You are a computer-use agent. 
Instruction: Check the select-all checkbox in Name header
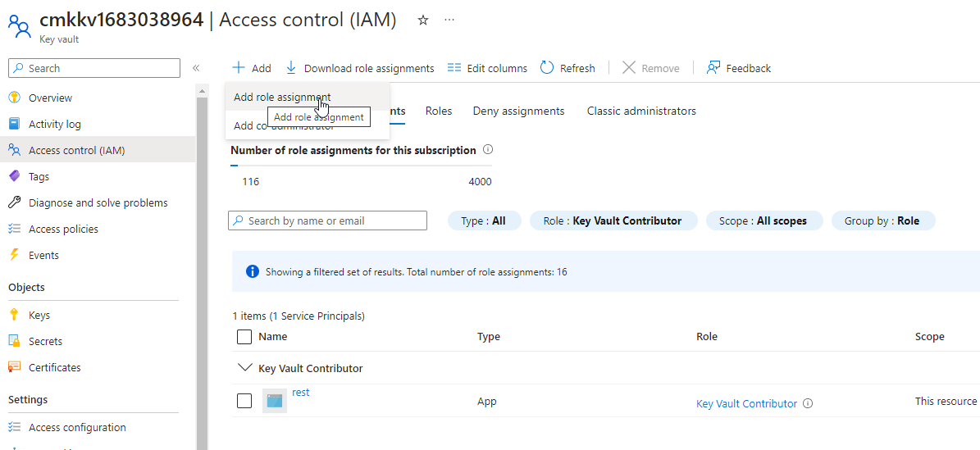[x=244, y=337]
